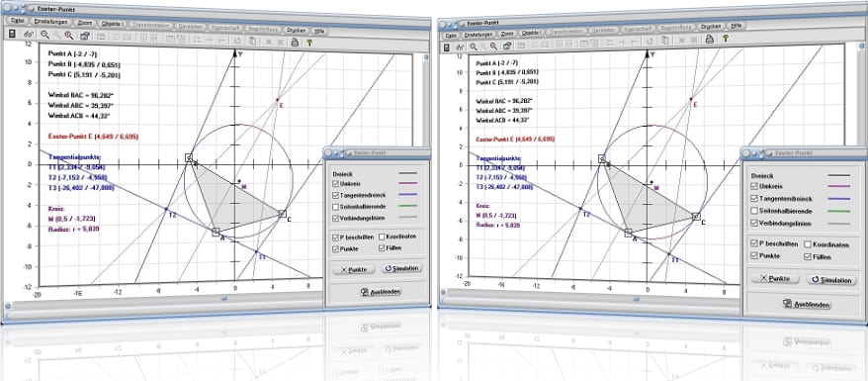The height and width of the screenshot is (381, 868).
Task: Open the Drucken menu in right window
Action: click(710, 26)
